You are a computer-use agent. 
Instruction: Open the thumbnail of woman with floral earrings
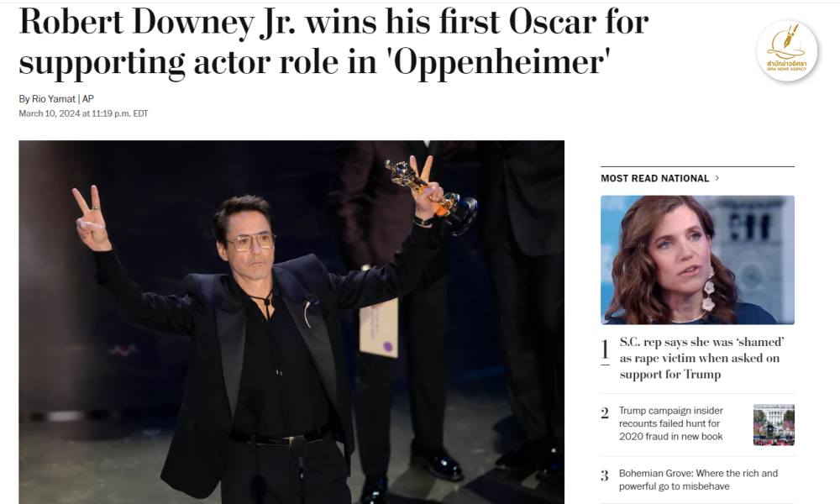click(x=697, y=260)
